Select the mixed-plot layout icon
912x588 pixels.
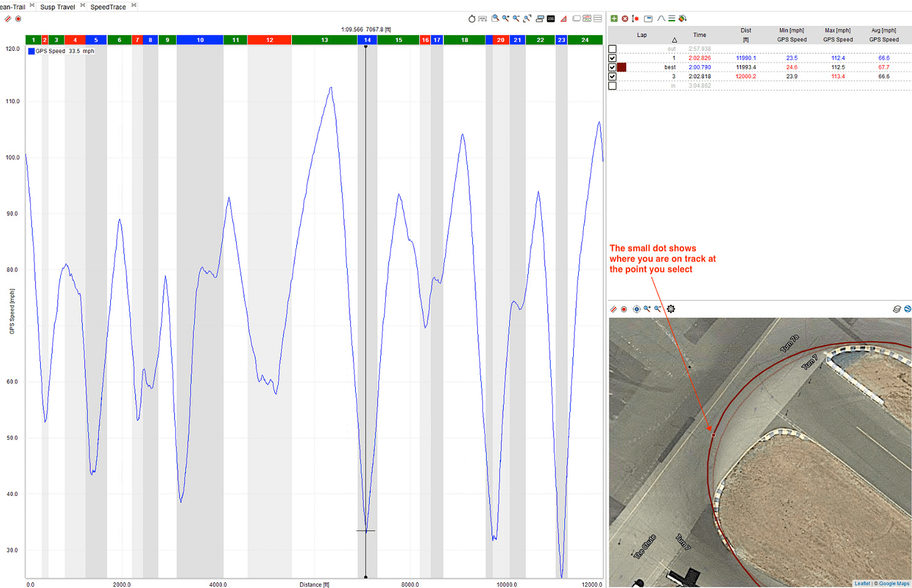587,19
